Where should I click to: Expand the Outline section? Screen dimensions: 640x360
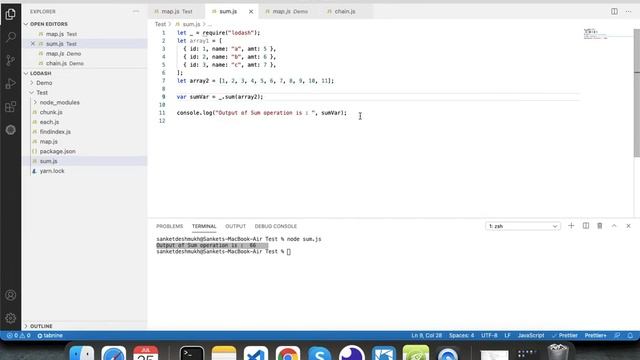(41, 326)
